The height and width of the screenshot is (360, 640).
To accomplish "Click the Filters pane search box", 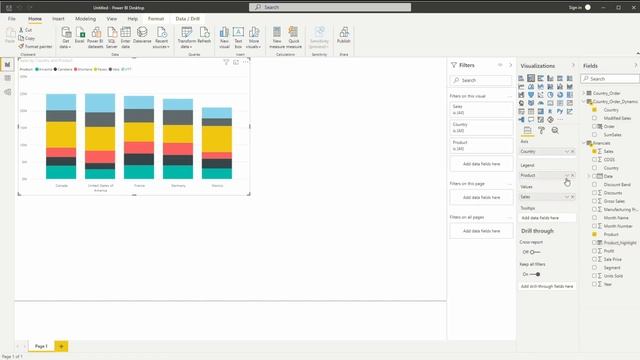I will 481,80.
